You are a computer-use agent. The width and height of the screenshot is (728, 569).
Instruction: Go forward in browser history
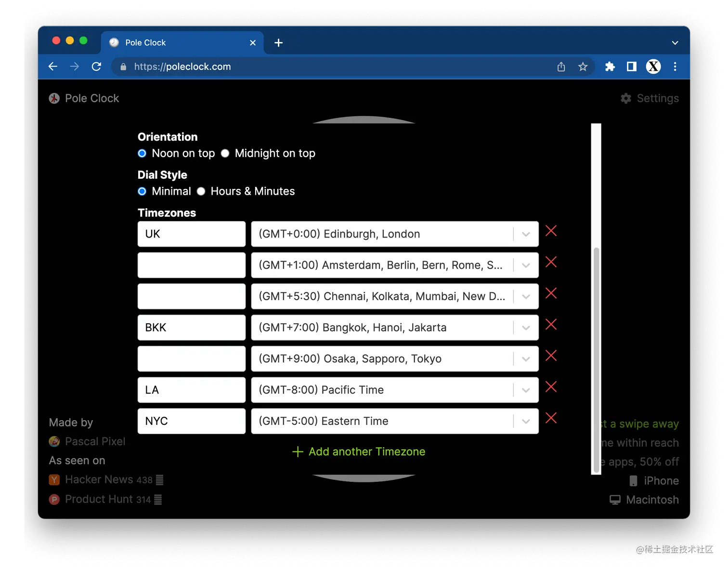[x=75, y=66]
